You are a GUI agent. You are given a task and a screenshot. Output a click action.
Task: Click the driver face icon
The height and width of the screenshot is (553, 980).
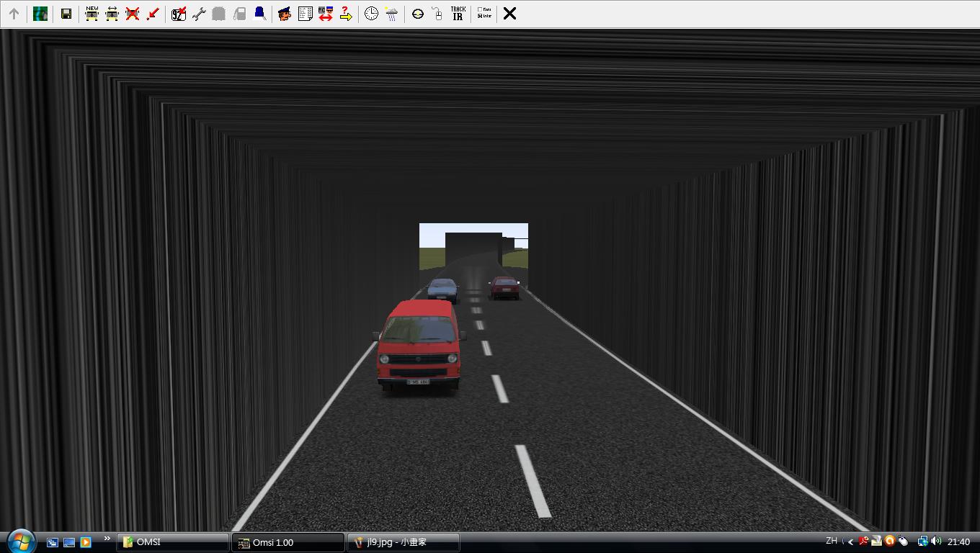point(285,14)
